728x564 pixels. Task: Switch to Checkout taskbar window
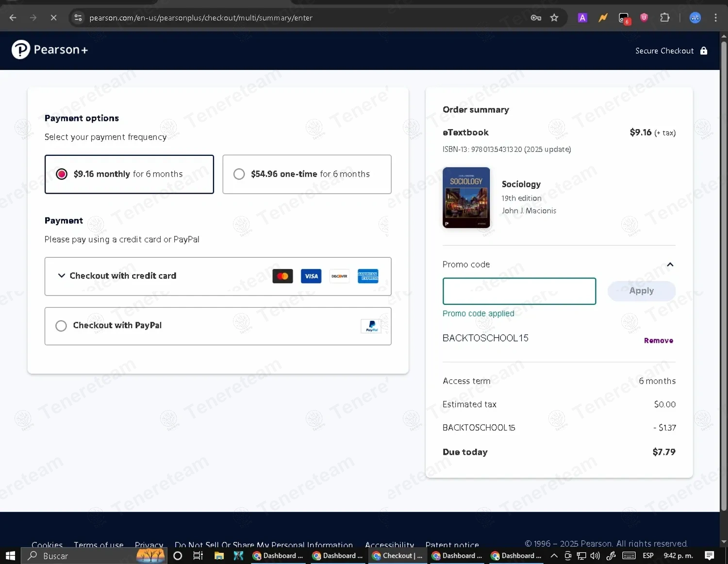[397, 556]
